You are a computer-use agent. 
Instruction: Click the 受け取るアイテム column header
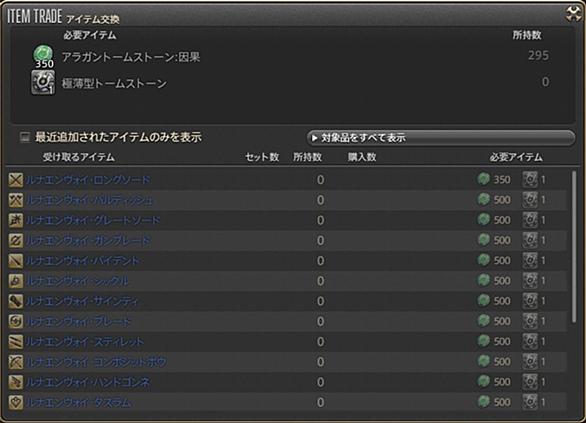(78, 157)
